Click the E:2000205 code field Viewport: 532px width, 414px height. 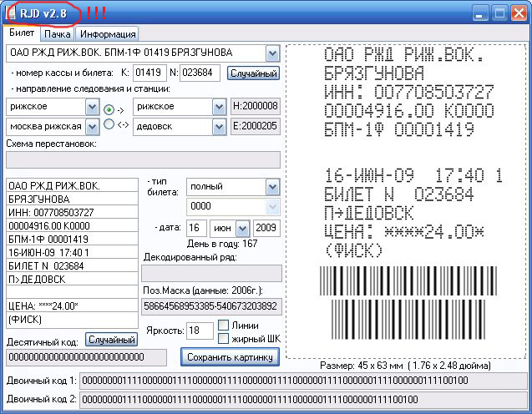[x=256, y=126]
